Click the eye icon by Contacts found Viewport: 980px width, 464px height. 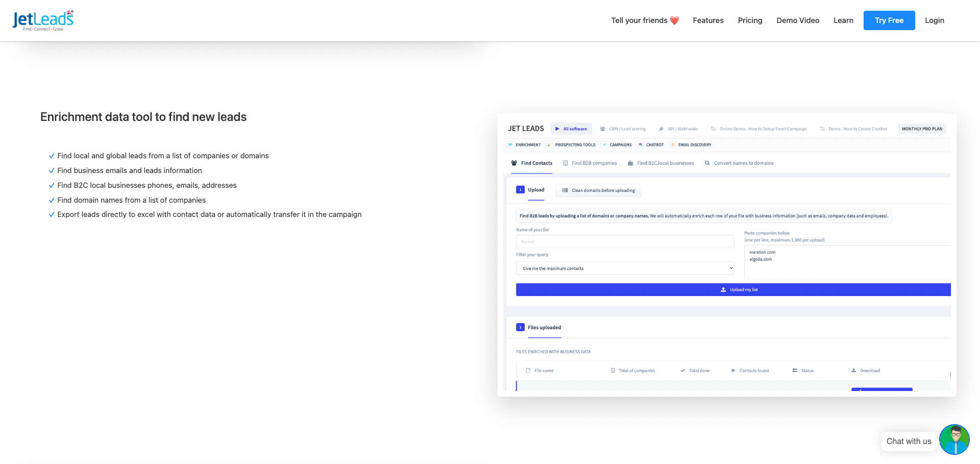coord(733,371)
